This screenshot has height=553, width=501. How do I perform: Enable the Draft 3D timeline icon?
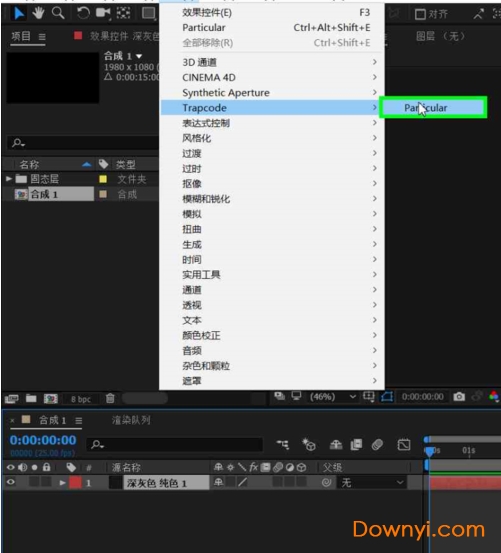coord(309,445)
